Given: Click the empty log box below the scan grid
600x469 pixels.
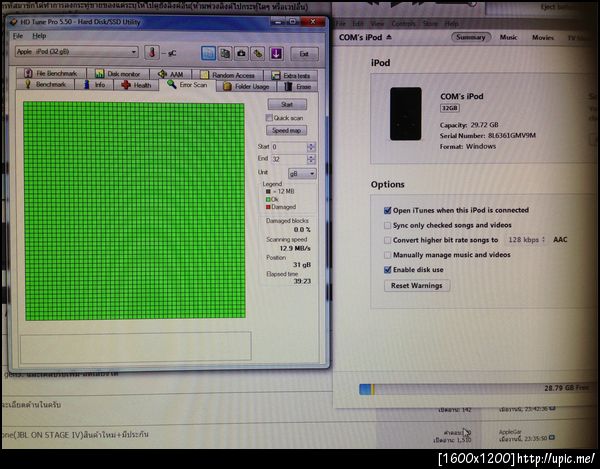Looking at the screenshot, I should pyautogui.click(x=135, y=346).
